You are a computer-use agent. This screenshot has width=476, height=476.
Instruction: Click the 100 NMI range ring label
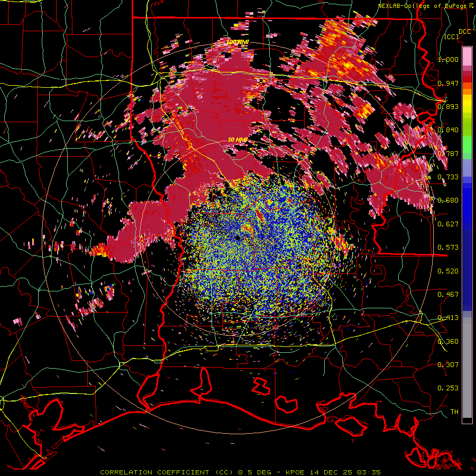(238, 42)
